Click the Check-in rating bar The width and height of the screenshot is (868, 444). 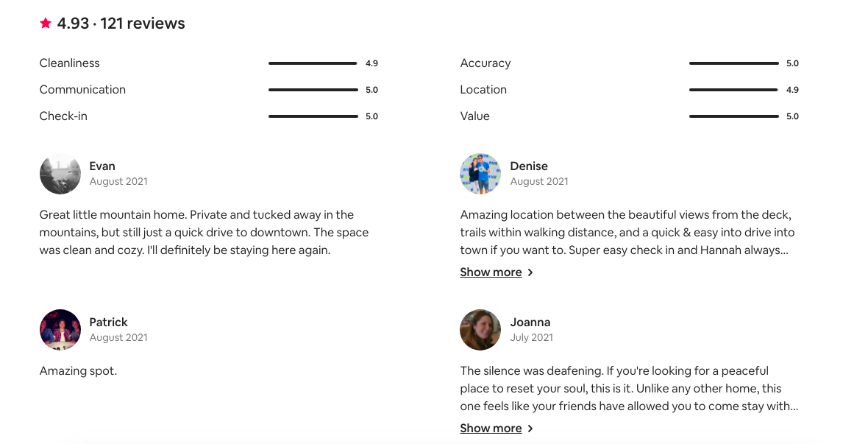click(x=313, y=116)
